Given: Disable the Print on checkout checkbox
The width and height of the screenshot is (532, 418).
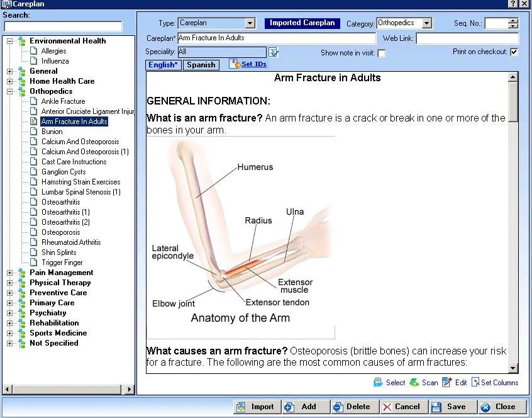Looking at the screenshot, I should (514, 52).
